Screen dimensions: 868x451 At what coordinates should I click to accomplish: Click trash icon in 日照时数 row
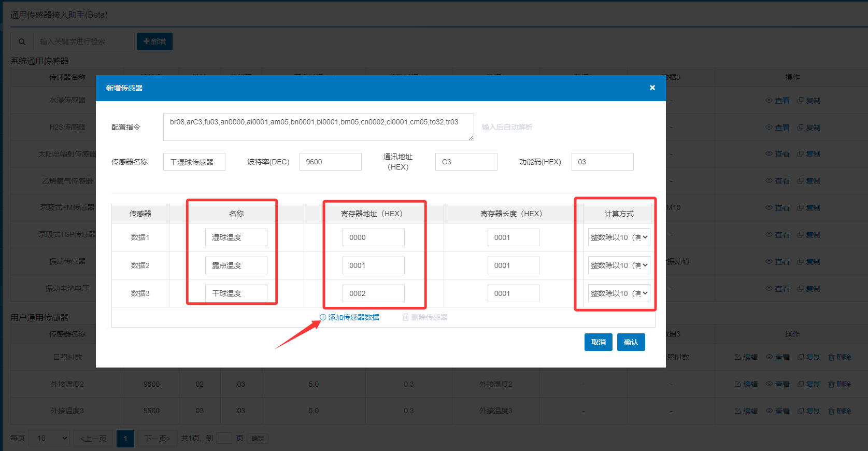pyautogui.click(x=831, y=357)
